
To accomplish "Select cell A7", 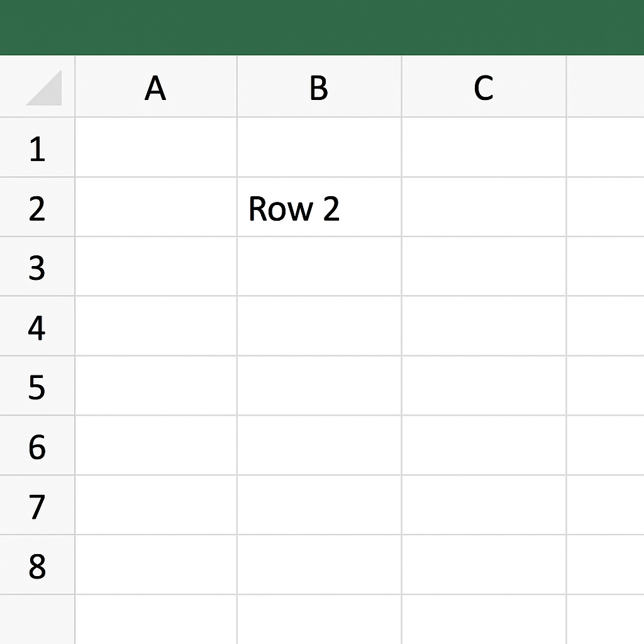I will pyautogui.click(x=156, y=505).
